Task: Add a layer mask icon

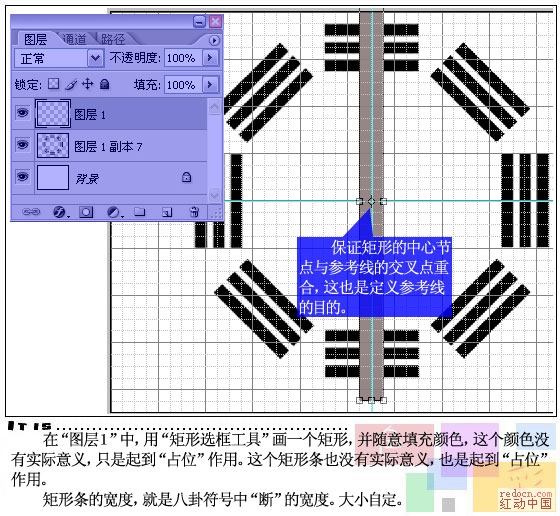Action: click(x=86, y=212)
